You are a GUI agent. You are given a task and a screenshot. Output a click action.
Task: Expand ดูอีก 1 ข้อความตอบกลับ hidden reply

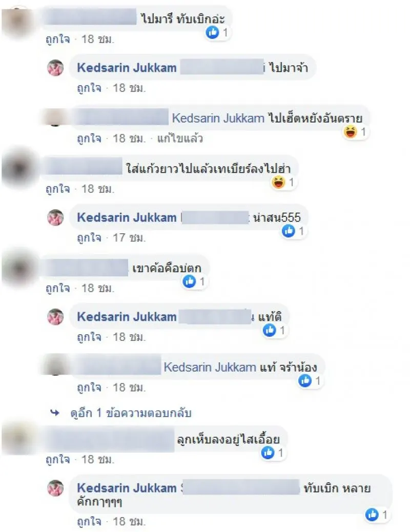(x=131, y=413)
